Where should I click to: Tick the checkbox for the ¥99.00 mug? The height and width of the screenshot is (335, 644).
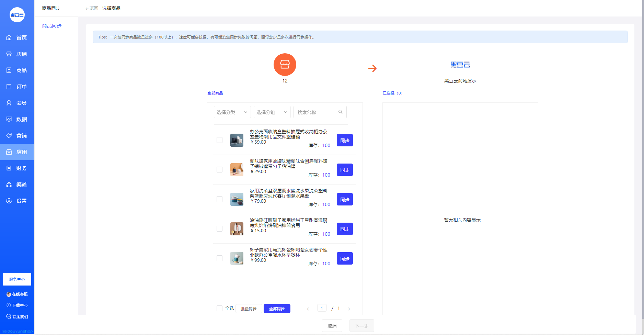pyautogui.click(x=219, y=258)
